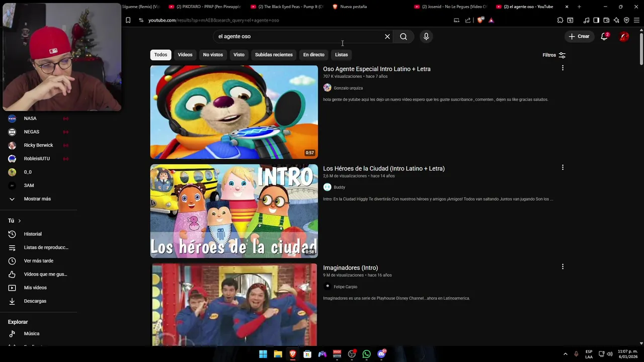Open the browser extensions puzzle icon

click(x=560, y=20)
